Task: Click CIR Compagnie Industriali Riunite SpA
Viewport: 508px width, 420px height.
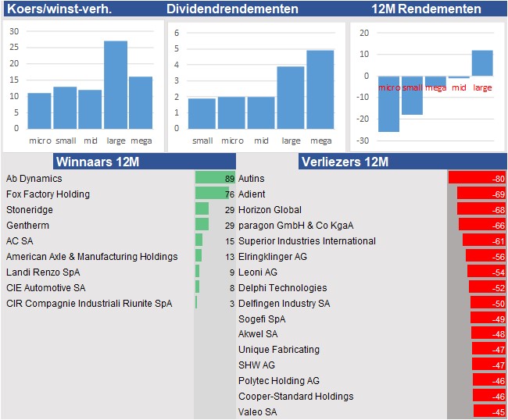Action: 89,304
